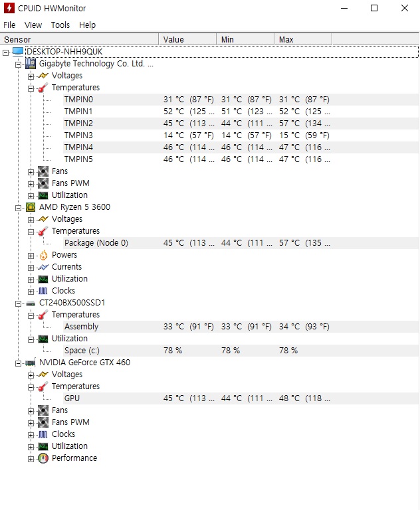Click motherboard Temperatures thermometer icon

pos(43,88)
